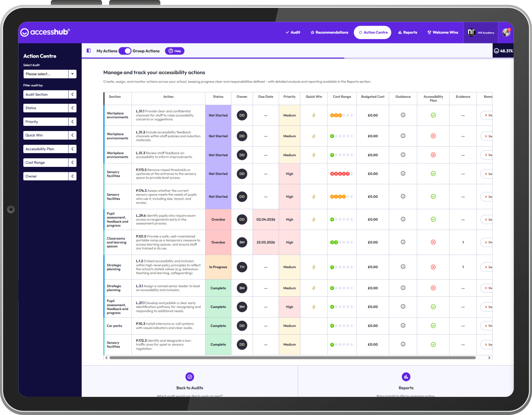Toggle My Actions / Group Actions switch
The width and height of the screenshot is (532, 415).
tap(125, 51)
